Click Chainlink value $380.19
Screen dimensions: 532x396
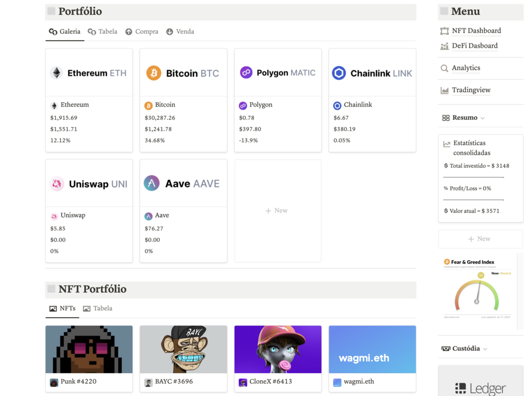pyautogui.click(x=345, y=129)
